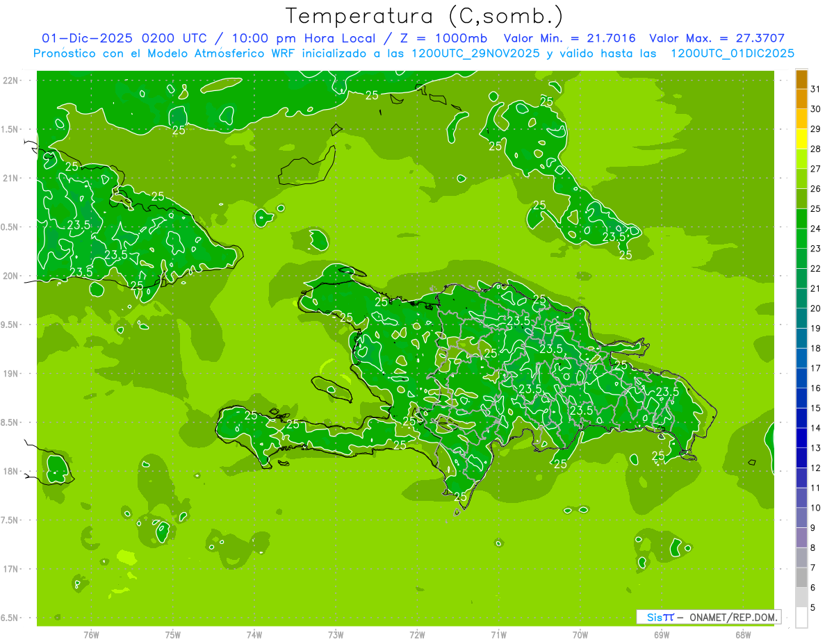The image size is (834, 644).
Task: Click the 17N latitude axis label
Action: (x=12, y=569)
